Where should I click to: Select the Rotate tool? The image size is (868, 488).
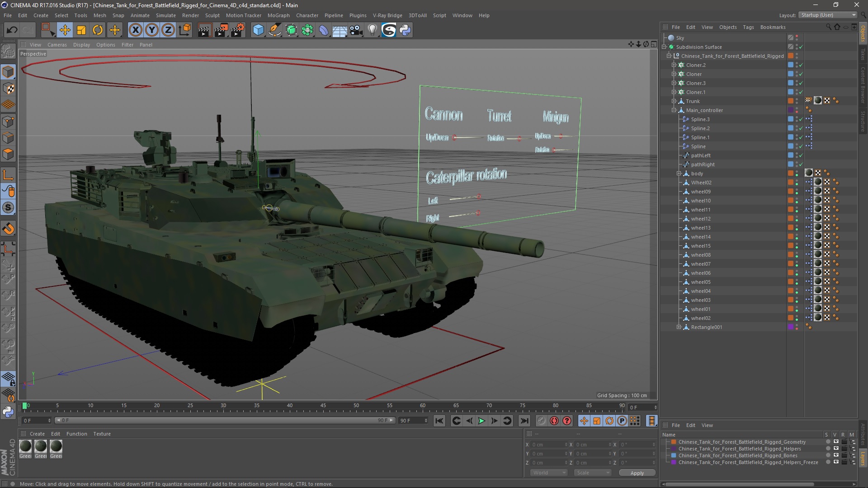(x=98, y=30)
